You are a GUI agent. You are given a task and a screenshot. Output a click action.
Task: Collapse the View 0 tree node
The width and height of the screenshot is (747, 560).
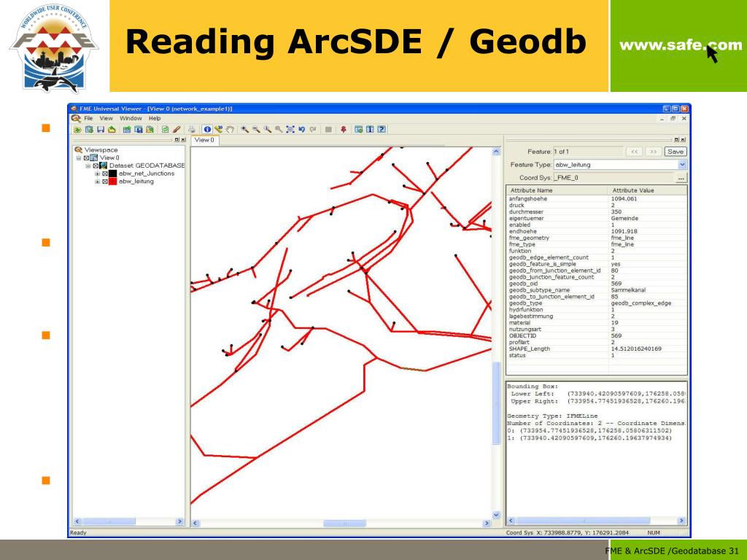tap(79, 157)
